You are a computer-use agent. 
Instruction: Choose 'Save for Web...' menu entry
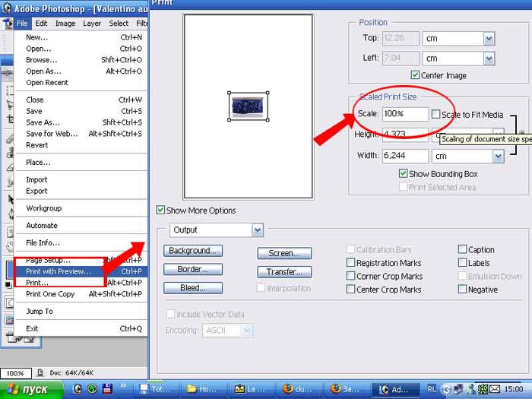pyautogui.click(x=81, y=134)
